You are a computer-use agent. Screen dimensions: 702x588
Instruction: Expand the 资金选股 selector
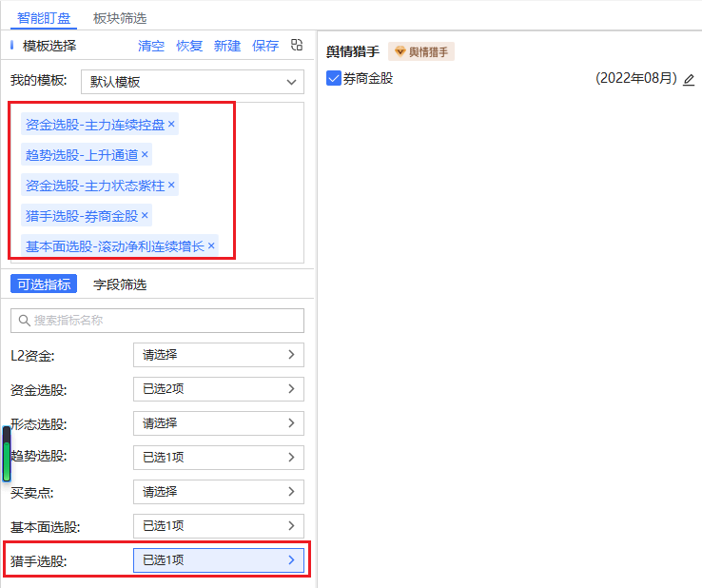point(219,389)
